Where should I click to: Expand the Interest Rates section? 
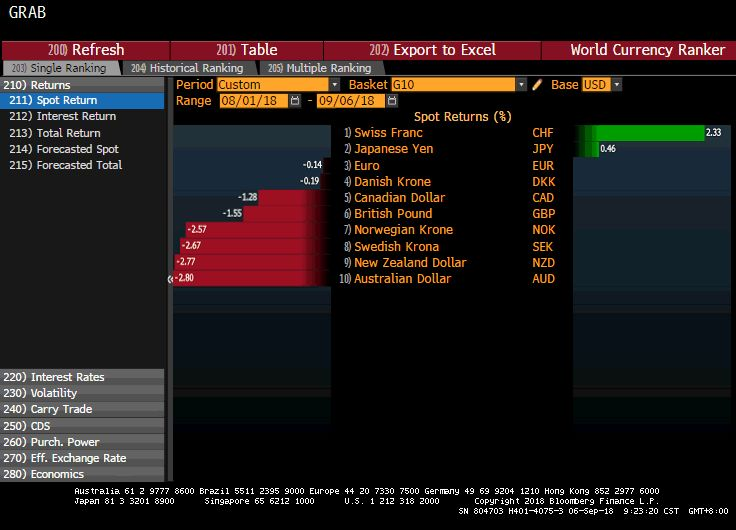pyautogui.click(x=82, y=377)
